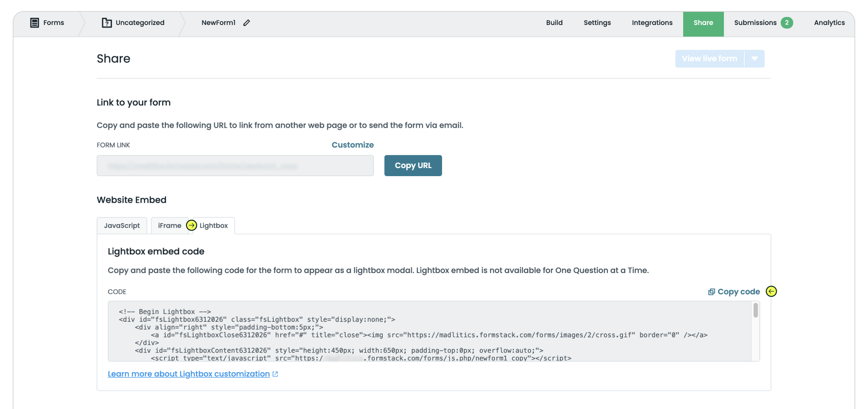
Task: Click the Copy code link
Action: [x=739, y=292]
